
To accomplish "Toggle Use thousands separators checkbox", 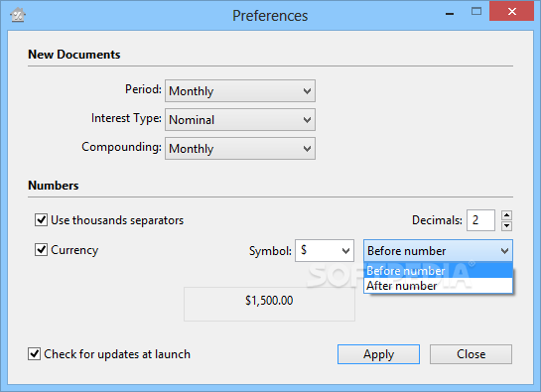I will pos(41,219).
